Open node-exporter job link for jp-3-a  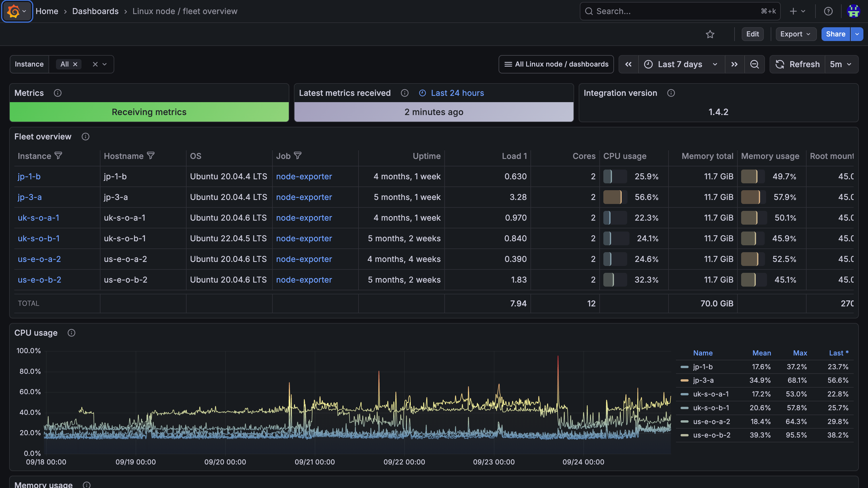(x=304, y=197)
